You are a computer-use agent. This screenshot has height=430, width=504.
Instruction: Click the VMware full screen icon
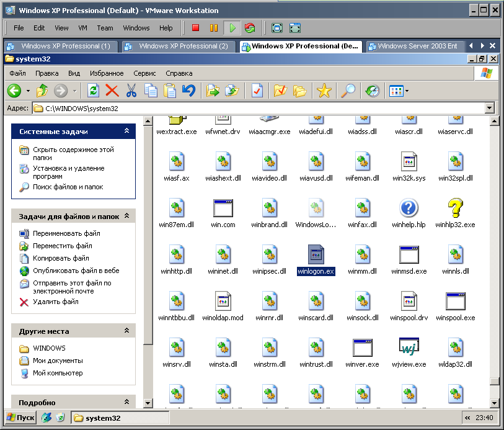tap(277, 28)
